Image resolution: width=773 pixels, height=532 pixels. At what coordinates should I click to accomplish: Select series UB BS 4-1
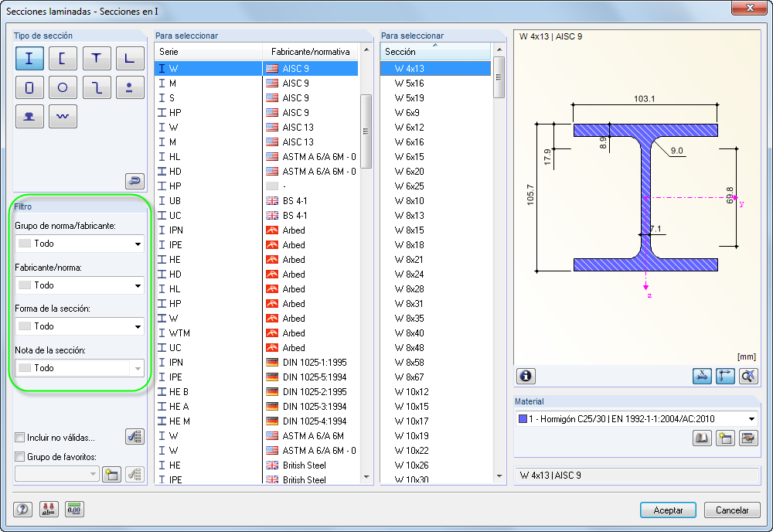coord(257,201)
